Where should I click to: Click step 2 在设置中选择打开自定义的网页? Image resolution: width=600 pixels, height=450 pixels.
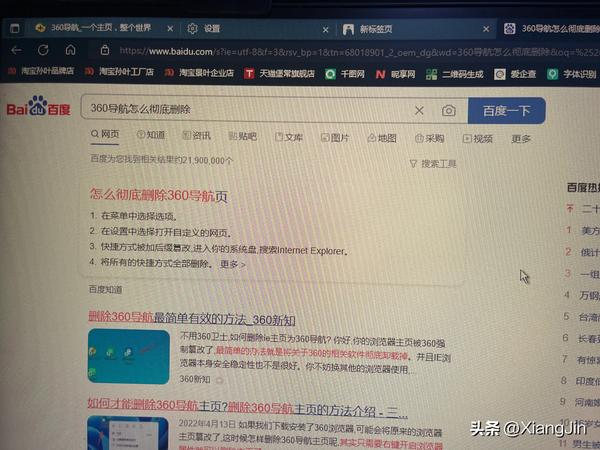point(160,232)
